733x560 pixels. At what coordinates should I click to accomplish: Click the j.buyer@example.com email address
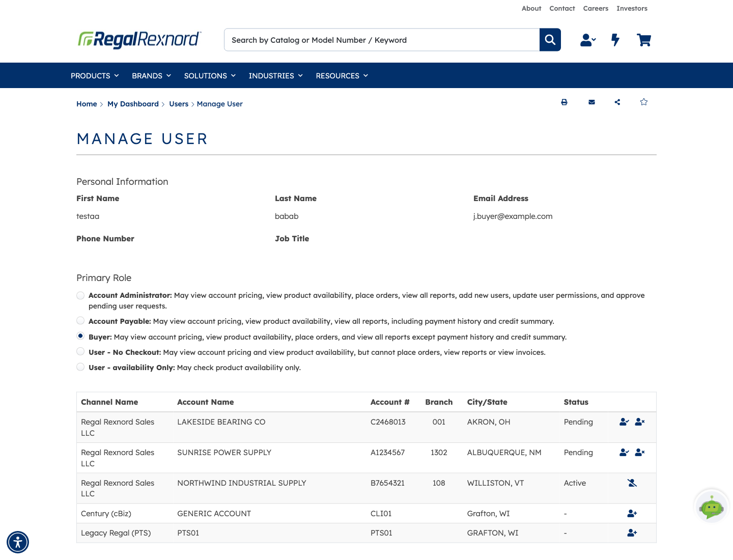coord(513,216)
